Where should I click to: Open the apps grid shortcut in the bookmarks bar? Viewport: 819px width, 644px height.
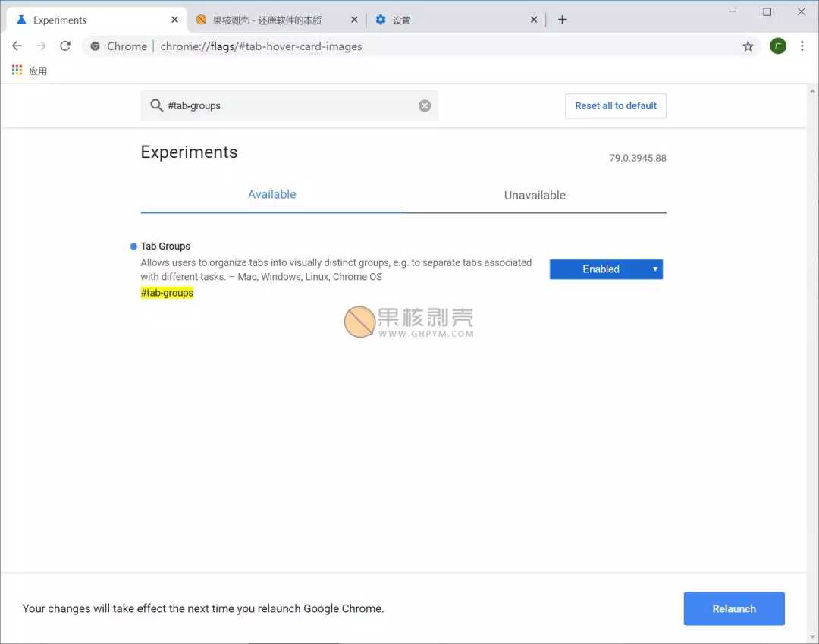coord(17,70)
